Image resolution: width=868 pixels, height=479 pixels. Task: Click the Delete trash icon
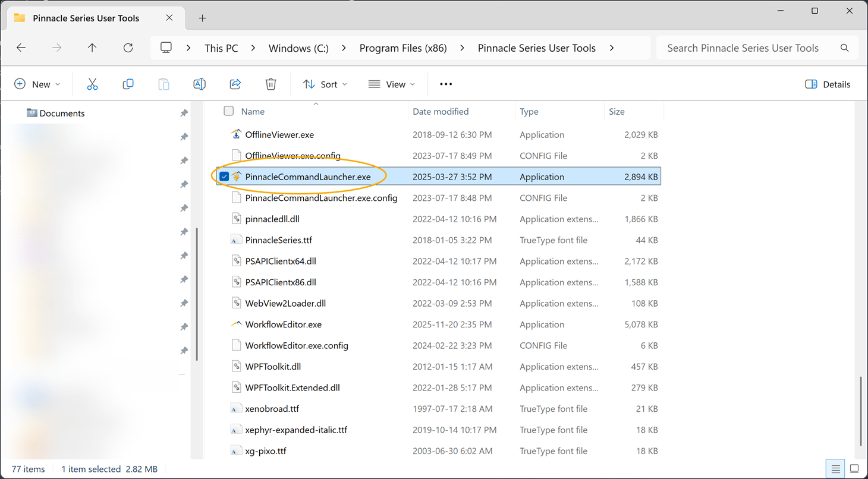pos(271,84)
